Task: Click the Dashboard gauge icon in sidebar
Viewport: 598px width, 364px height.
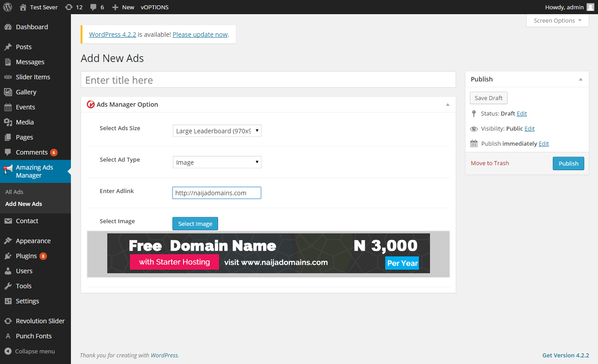Action: (8, 27)
